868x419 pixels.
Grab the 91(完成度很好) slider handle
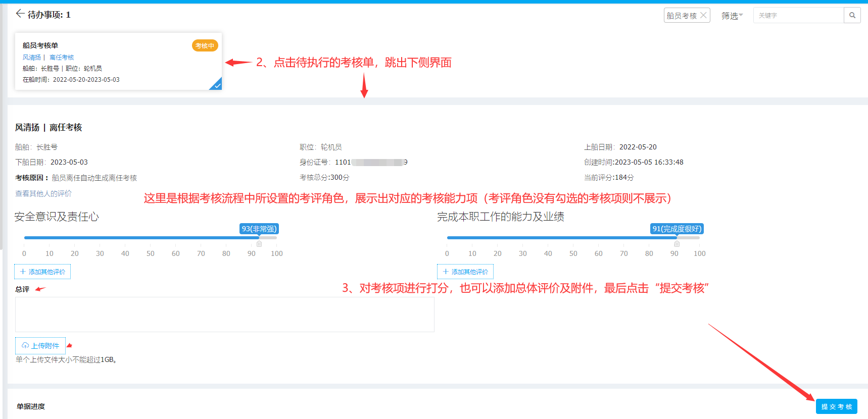pos(677,243)
